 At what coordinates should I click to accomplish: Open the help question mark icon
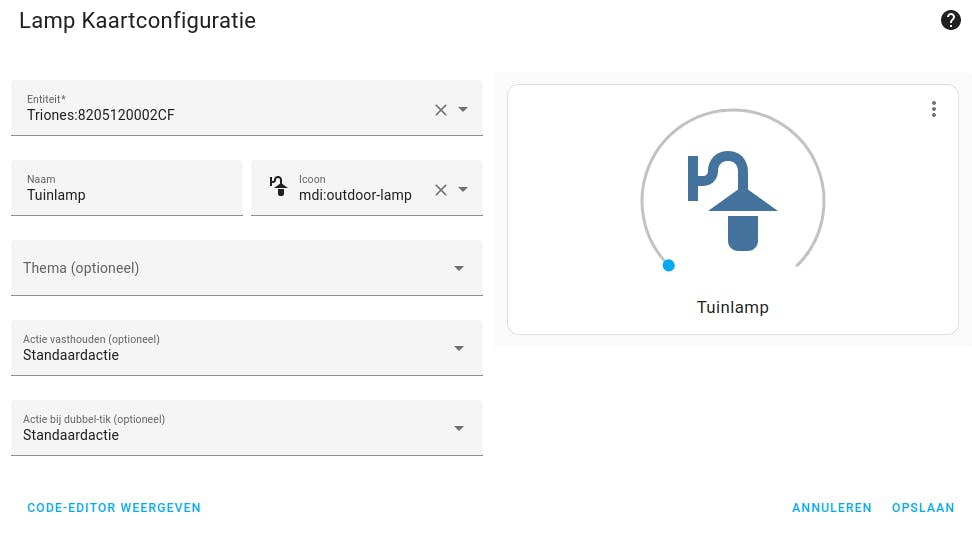[951, 20]
